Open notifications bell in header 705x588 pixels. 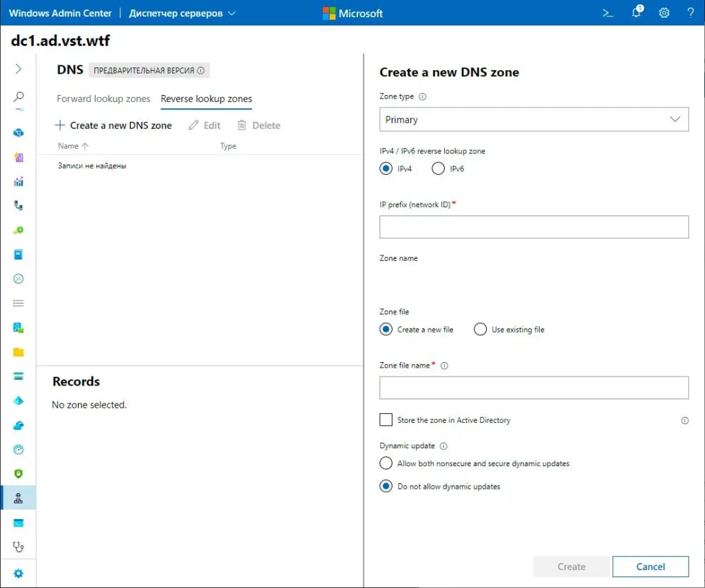637,13
